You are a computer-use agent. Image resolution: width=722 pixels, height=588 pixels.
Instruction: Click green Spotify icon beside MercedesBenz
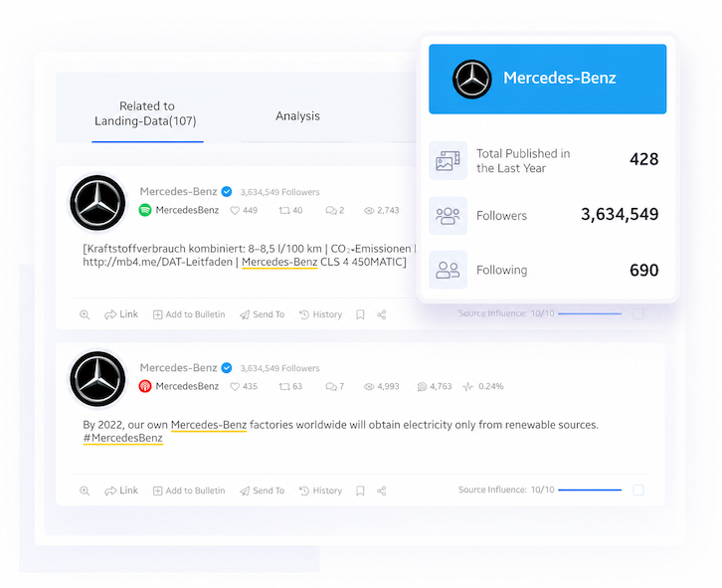[145, 210]
